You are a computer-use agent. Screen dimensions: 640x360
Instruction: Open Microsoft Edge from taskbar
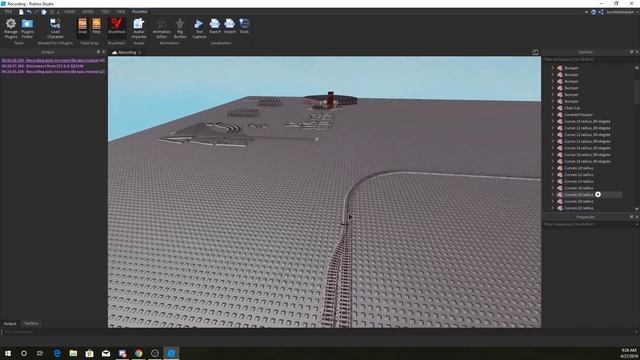tap(57, 353)
